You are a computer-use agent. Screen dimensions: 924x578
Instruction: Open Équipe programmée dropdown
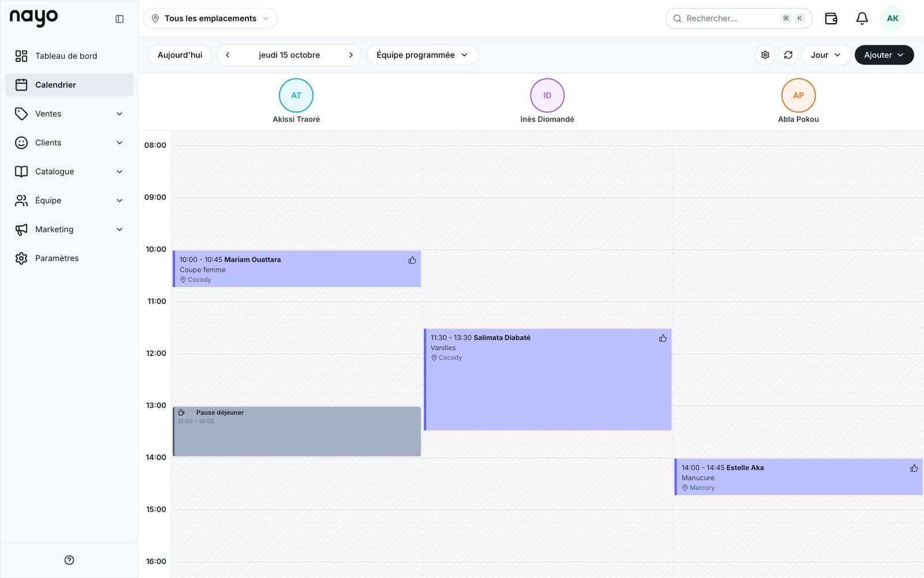[x=422, y=55]
